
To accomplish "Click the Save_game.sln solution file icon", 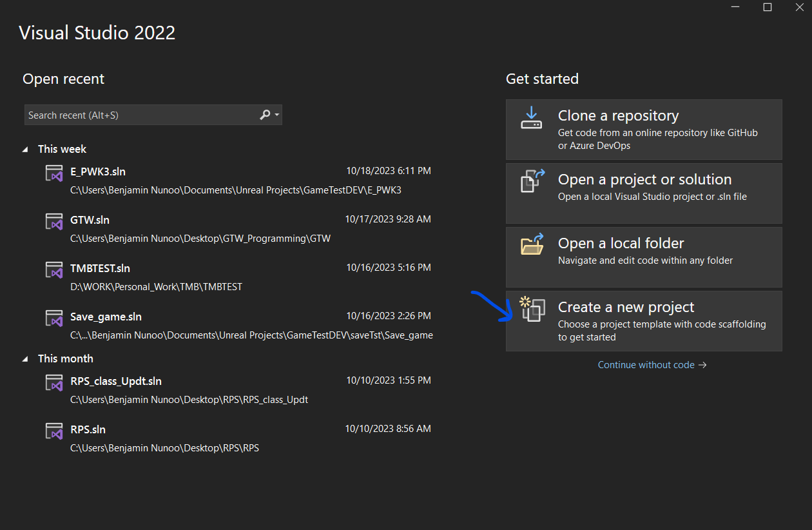I will coord(53,318).
